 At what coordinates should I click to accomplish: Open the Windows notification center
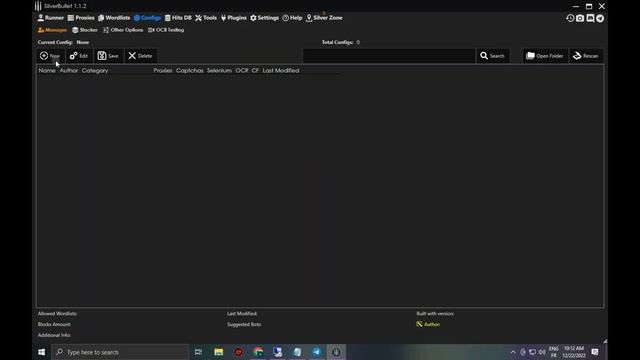[x=595, y=352]
